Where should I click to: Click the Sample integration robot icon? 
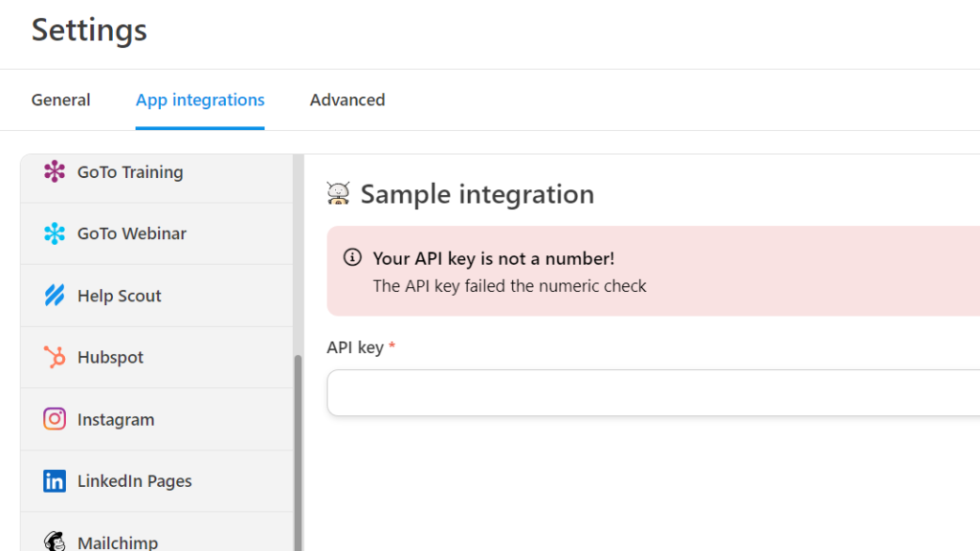(339, 194)
